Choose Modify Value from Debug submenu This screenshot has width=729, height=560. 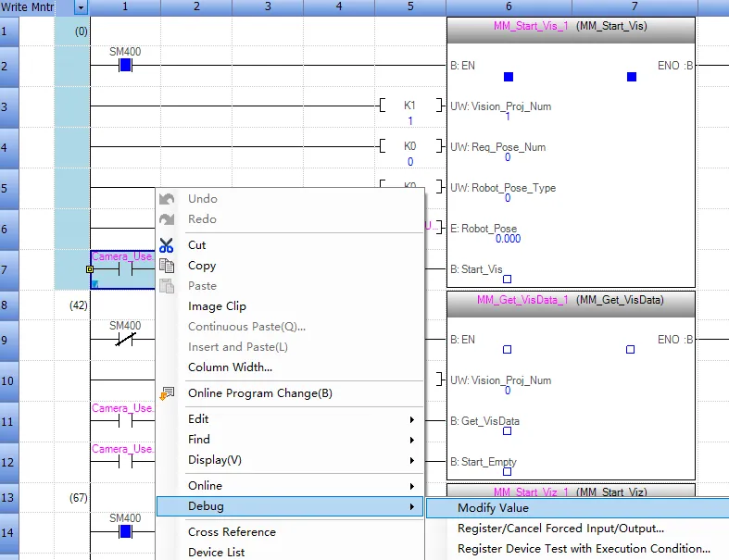point(493,508)
